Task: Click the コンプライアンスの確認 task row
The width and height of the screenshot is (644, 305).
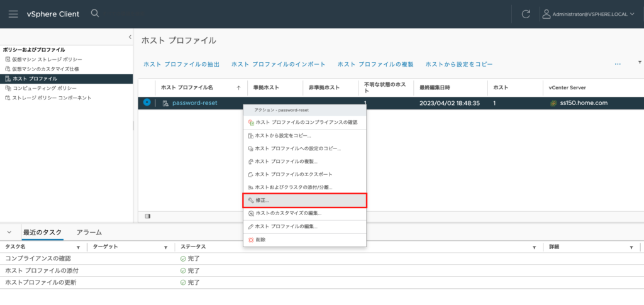Action: 322,258
